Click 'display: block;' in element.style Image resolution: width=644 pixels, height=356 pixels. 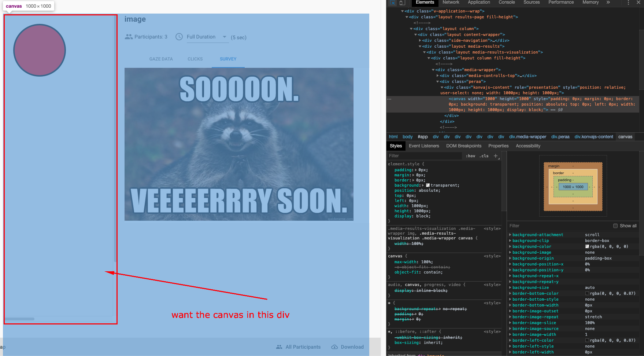(412, 216)
